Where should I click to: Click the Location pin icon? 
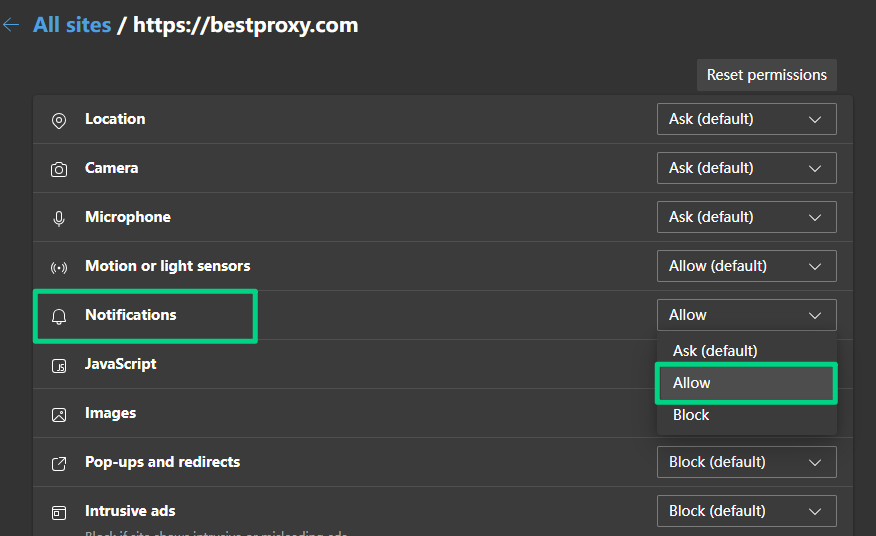59,120
